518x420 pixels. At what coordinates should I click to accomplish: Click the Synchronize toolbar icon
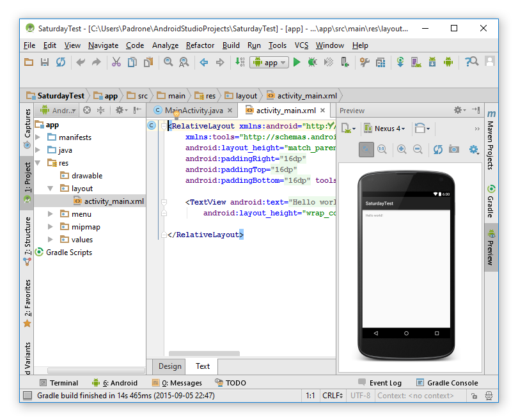coord(61,62)
